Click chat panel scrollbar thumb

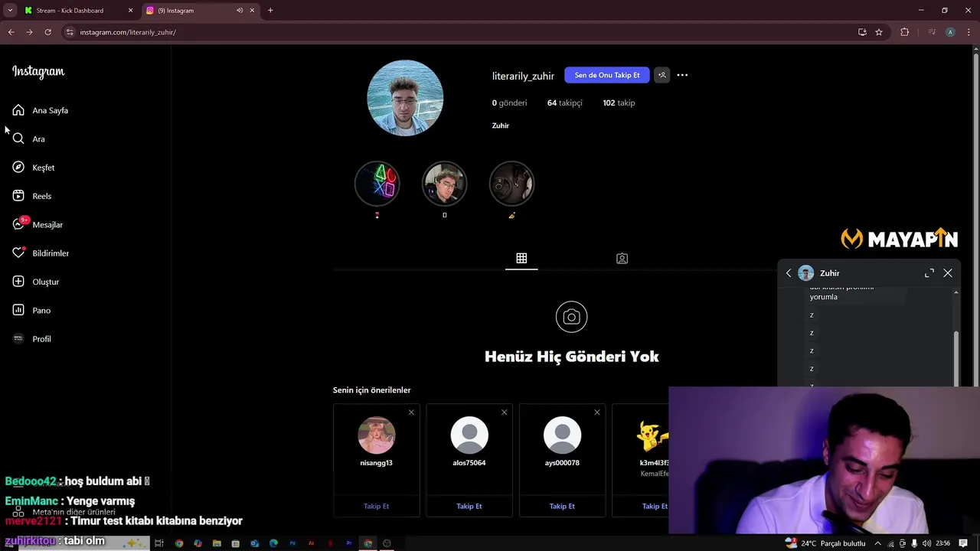(x=956, y=360)
